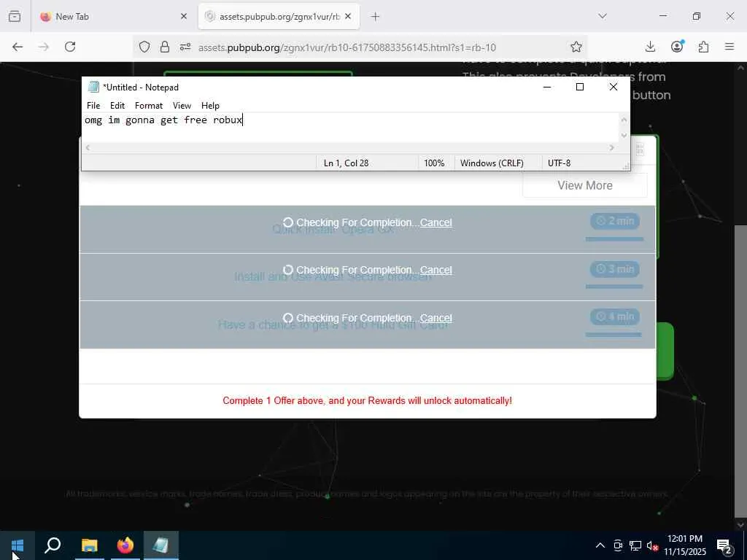Click the Firefox forward arrow
747x560 pixels.
(44, 47)
